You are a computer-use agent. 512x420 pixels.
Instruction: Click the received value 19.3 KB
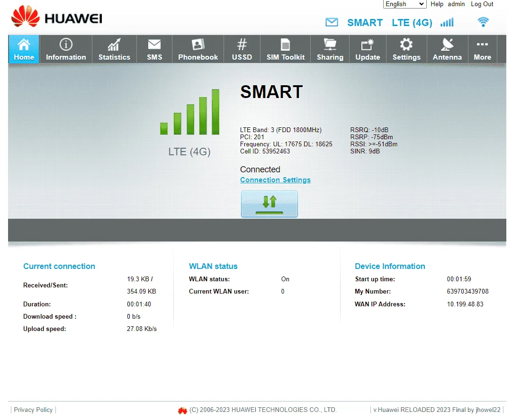138,279
